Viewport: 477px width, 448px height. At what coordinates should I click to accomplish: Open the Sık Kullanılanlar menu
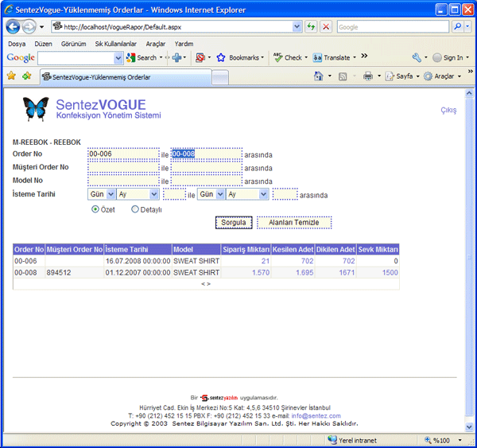pyautogui.click(x=115, y=44)
